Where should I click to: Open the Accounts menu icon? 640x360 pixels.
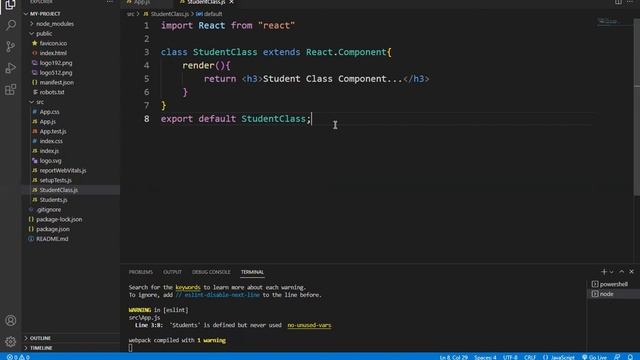pos(11,320)
